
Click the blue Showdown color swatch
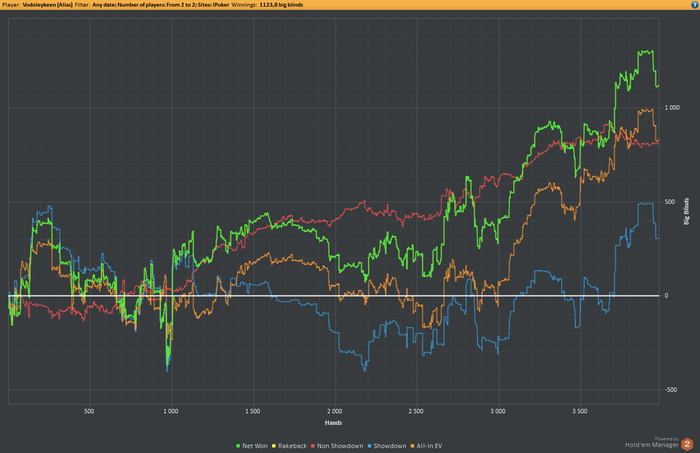click(x=370, y=446)
